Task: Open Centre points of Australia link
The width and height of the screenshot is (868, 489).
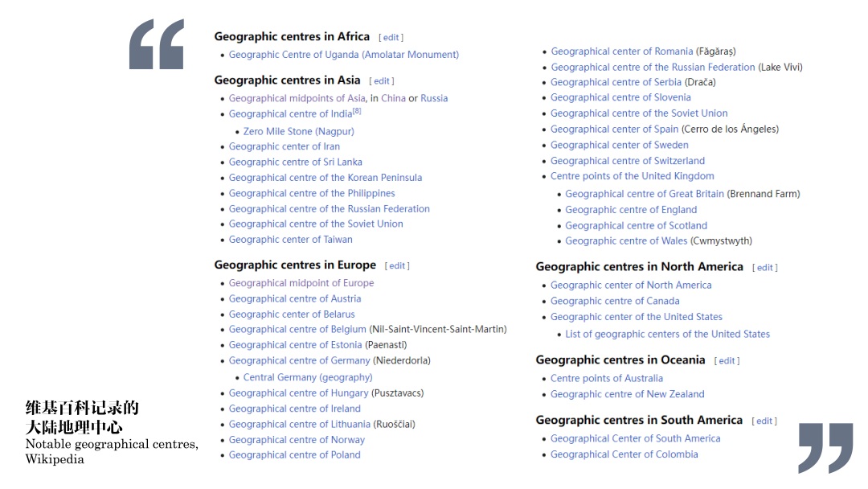Action: point(607,379)
